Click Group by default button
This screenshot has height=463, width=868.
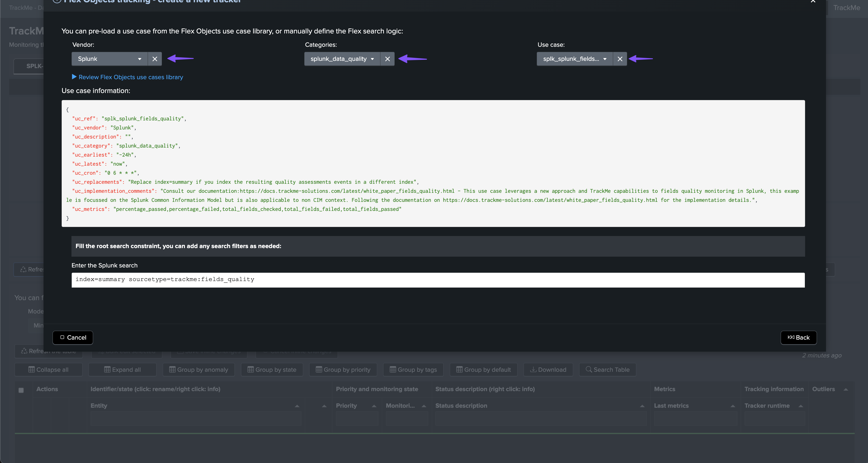point(484,369)
